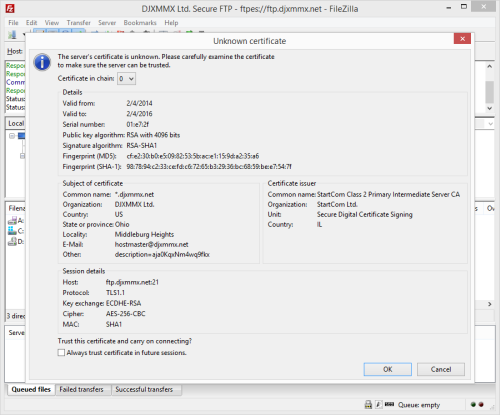This screenshot has height=415, width=500.
Task: Select the A: drive icon in the local list
Action: coord(12,220)
